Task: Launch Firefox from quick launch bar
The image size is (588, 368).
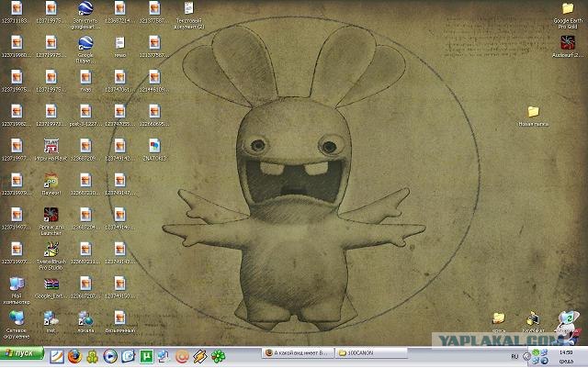Action: [74, 356]
